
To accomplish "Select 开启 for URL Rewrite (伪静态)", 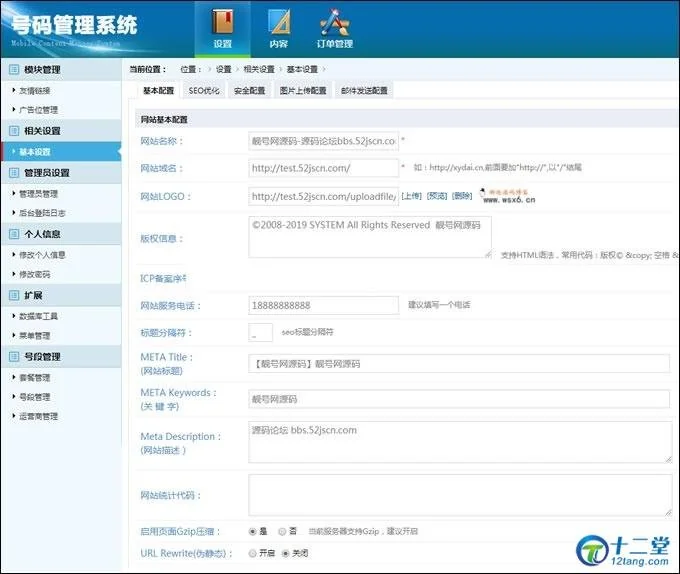I will [252, 553].
